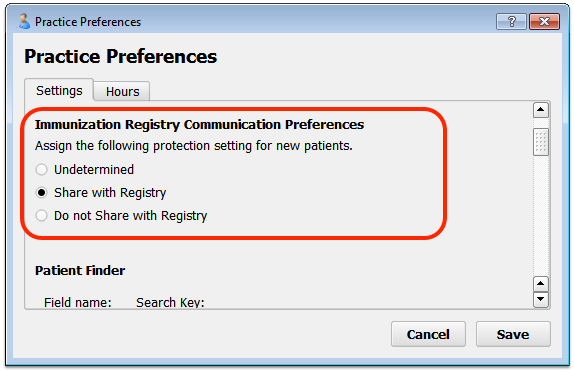Click the vertical scrollbar thumb
The width and height of the screenshot is (574, 372).
[541, 142]
